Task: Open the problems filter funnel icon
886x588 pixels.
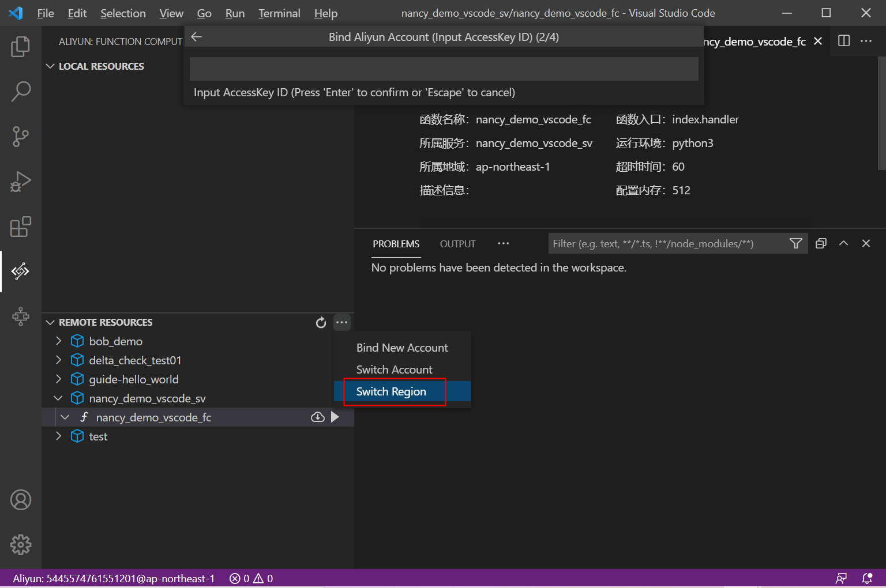Action: [796, 244]
